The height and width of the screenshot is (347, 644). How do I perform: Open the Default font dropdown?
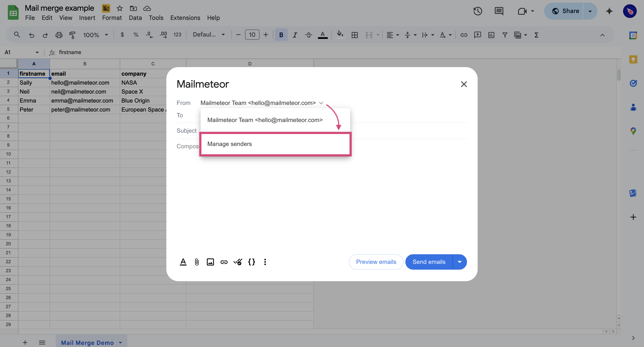(209, 35)
